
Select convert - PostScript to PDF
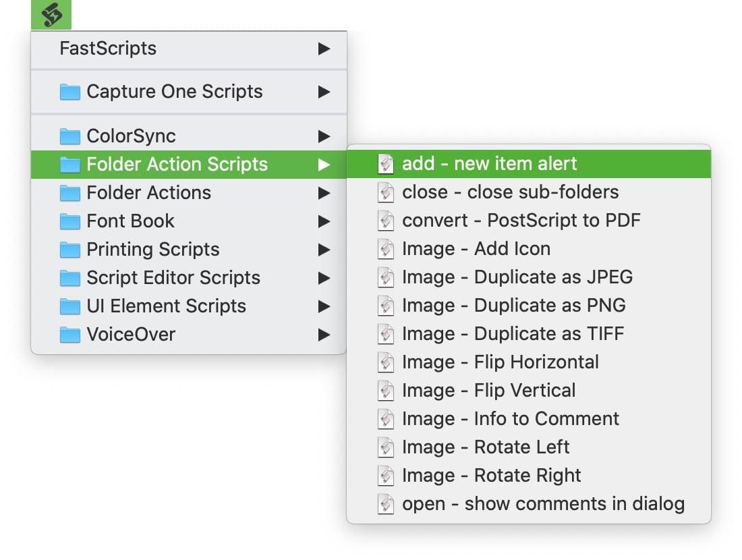tap(521, 221)
